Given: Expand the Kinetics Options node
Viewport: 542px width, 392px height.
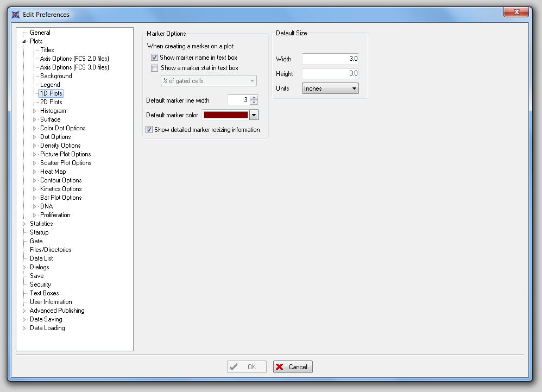Looking at the screenshot, I should coord(34,189).
